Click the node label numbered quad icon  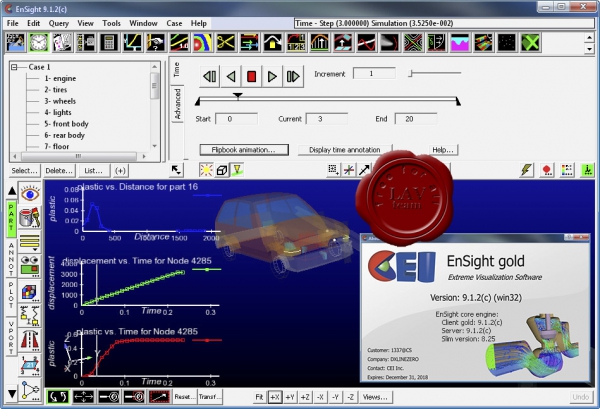tap(30, 365)
